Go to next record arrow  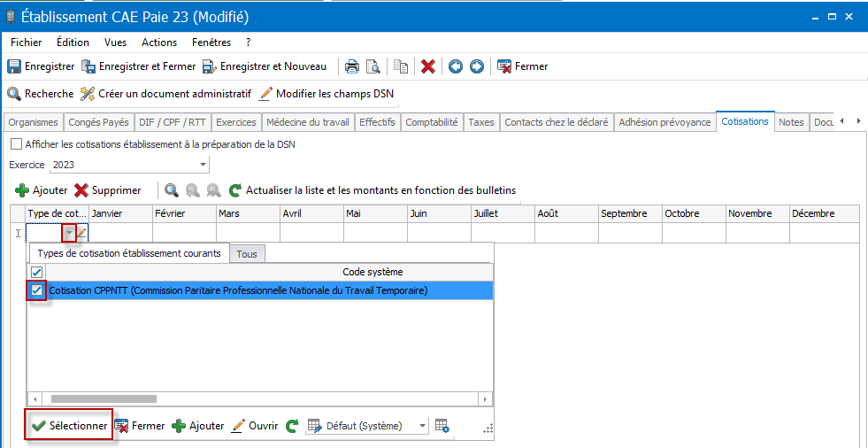(x=477, y=67)
